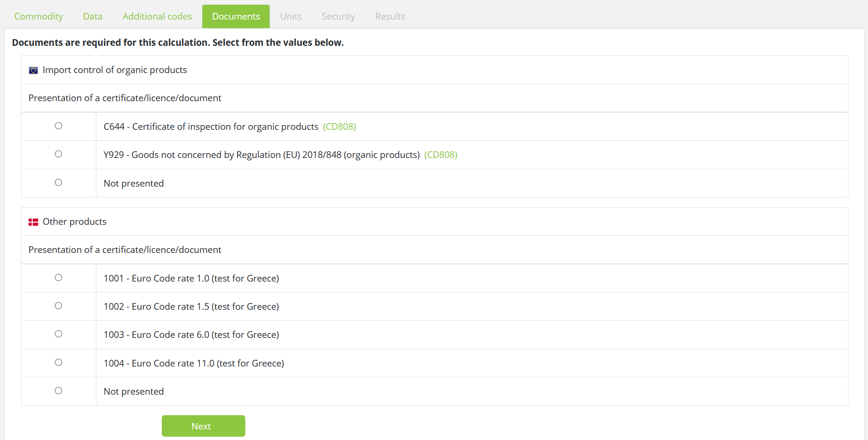Viewport: 868px width, 440px height.
Task: Open the CD808 link next to C644
Action: [339, 126]
